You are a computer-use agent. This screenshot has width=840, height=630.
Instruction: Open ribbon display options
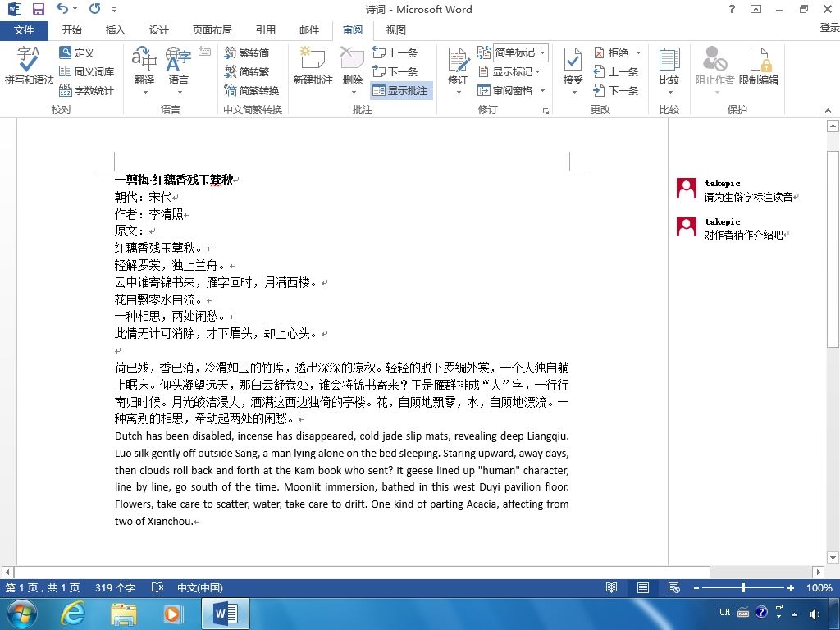(x=756, y=9)
